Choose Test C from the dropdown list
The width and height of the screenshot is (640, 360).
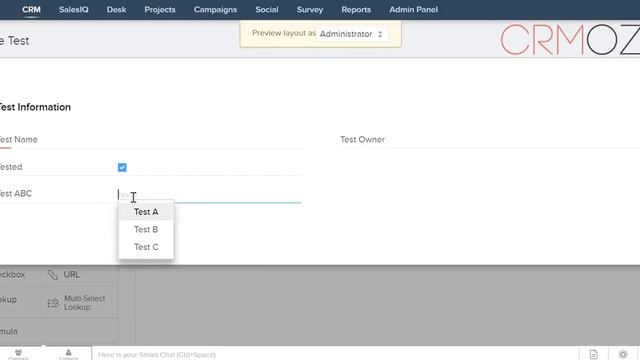pyautogui.click(x=146, y=247)
